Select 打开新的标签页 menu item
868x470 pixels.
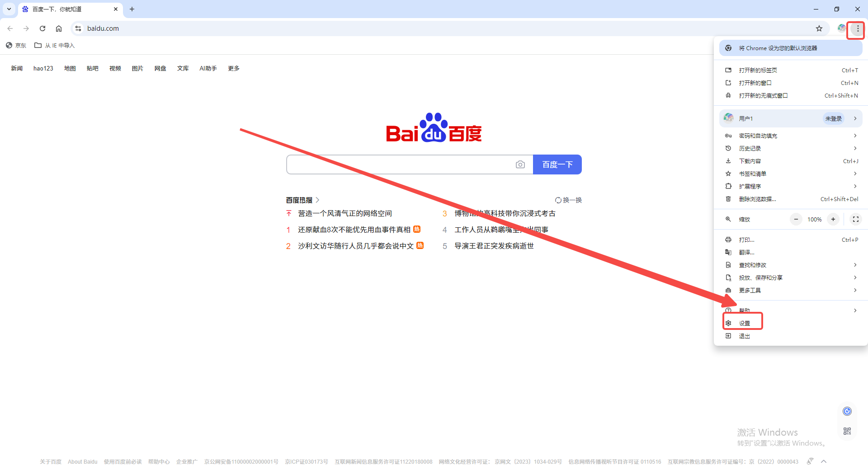(x=791, y=70)
